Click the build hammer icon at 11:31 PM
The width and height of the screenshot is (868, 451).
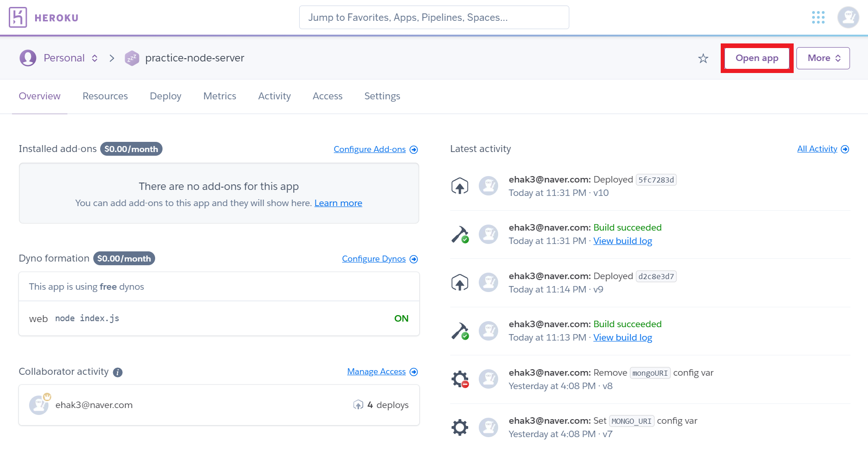(460, 234)
